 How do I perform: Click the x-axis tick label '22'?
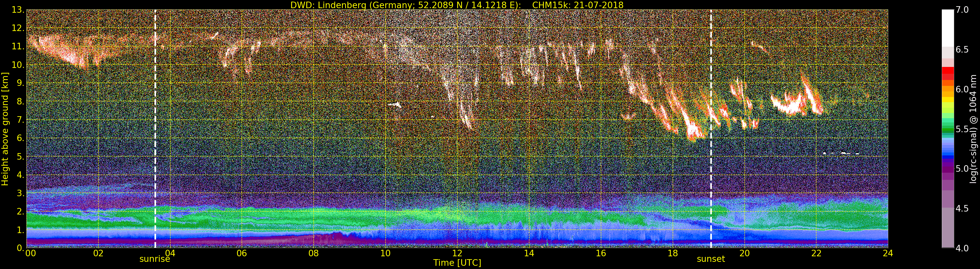816,253
